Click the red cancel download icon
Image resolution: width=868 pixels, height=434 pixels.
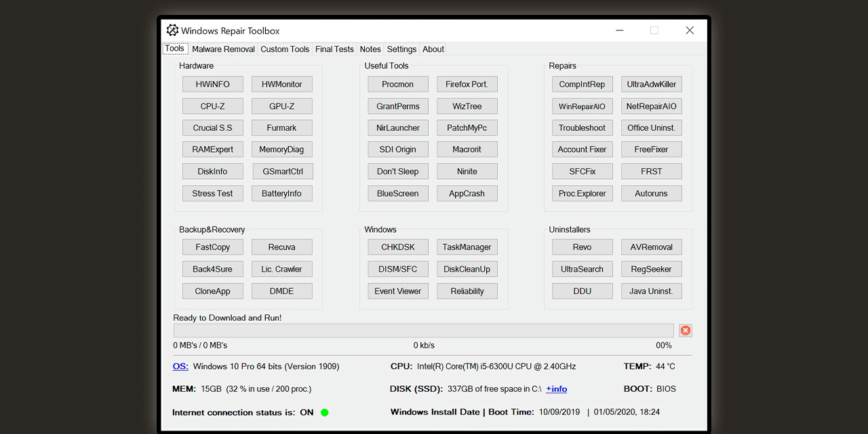pos(686,330)
